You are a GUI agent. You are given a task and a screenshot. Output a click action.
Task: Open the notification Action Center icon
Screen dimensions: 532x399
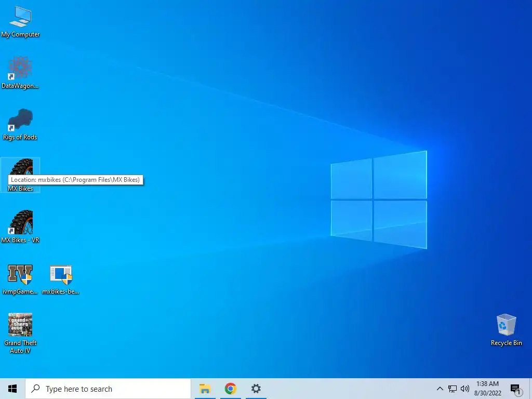coord(516,389)
